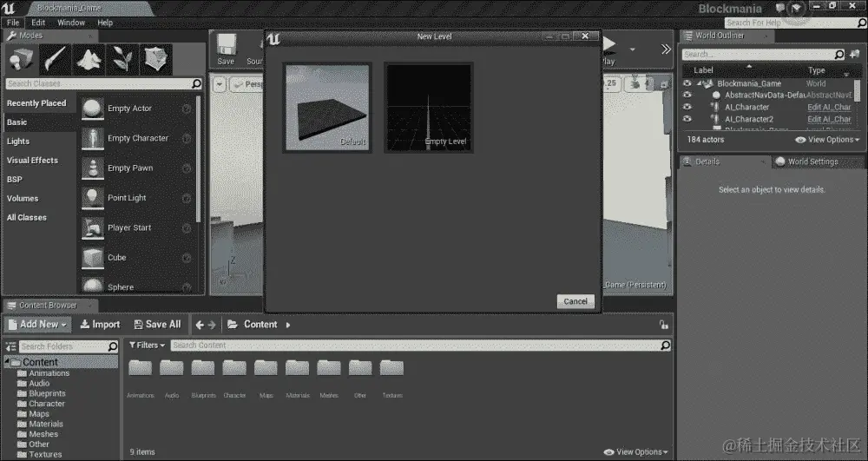This screenshot has height=461, width=868.
Task: Open the Help menu
Action: (x=105, y=23)
